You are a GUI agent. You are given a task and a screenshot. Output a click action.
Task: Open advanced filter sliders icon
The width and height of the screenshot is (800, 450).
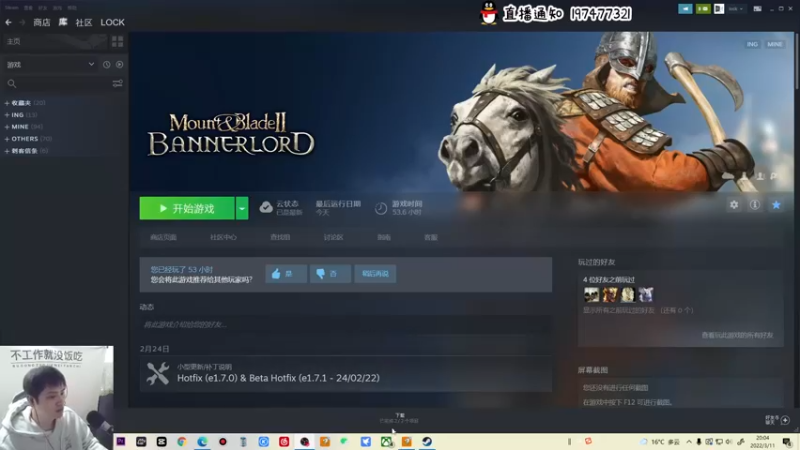tap(117, 84)
